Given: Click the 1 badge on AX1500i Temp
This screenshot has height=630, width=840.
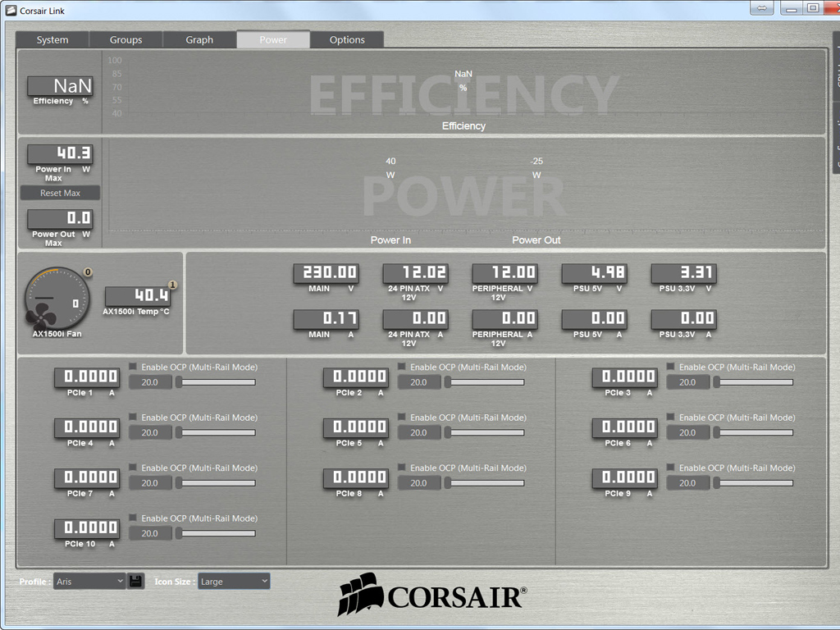Looking at the screenshot, I should coord(172,285).
